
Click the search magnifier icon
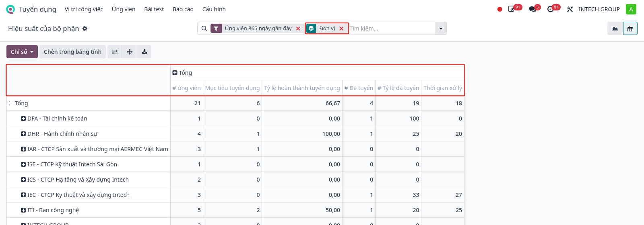(x=204, y=29)
